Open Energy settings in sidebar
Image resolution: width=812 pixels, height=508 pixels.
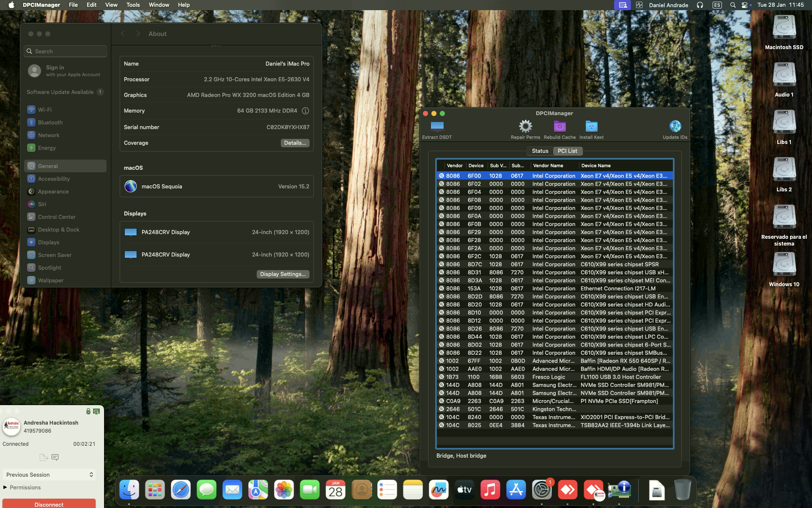65,148
